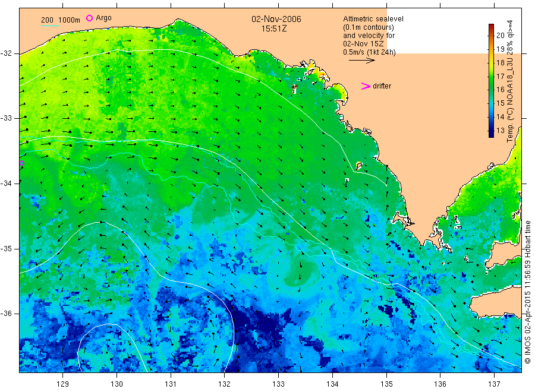Click the 'drifter' legend label
Viewport: 535px width, 392px height.
(382, 86)
